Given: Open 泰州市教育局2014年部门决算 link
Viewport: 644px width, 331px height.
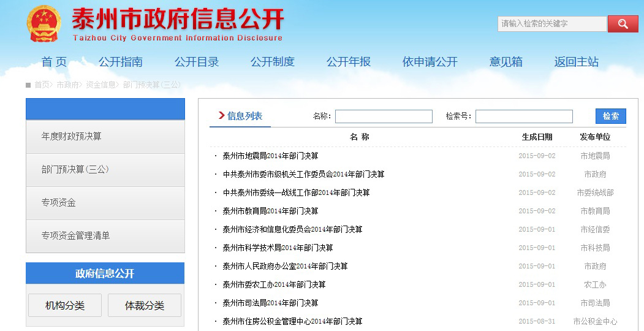Looking at the screenshot, I should tap(270, 211).
